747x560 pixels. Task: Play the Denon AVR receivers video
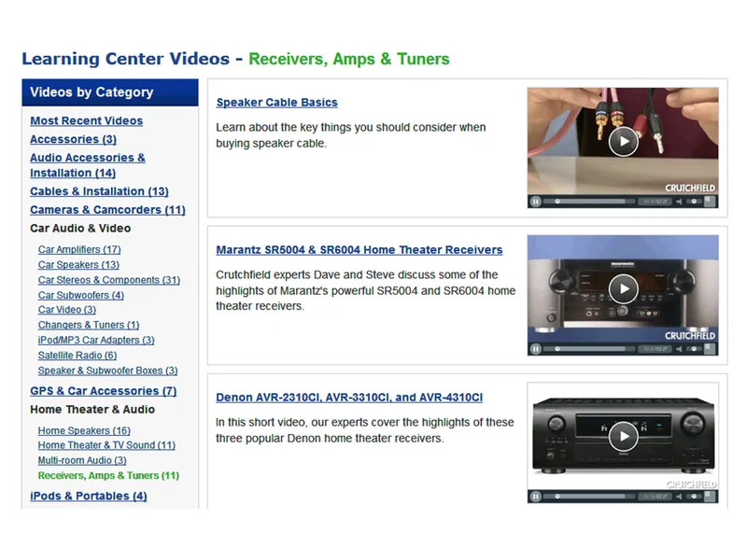click(x=623, y=436)
